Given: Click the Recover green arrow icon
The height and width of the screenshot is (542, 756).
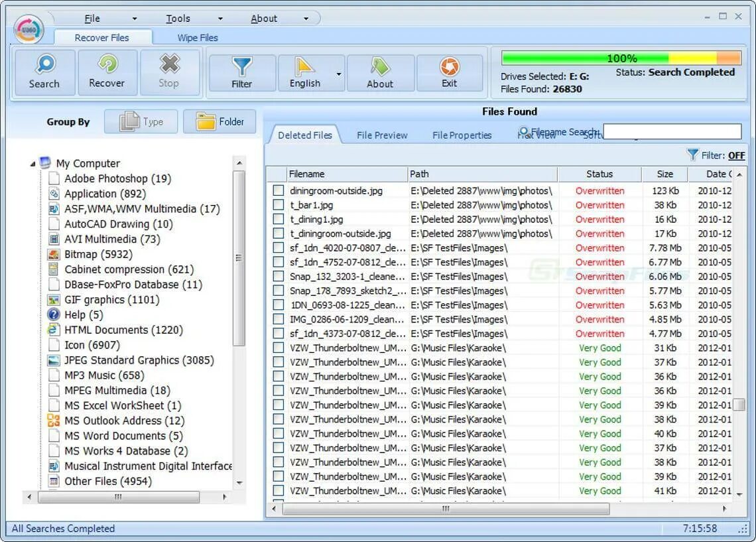Looking at the screenshot, I should coord(107,64).
